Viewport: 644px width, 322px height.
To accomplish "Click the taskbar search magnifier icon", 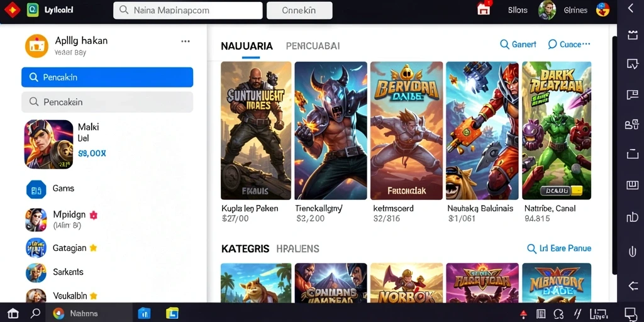I will [35, 313].
